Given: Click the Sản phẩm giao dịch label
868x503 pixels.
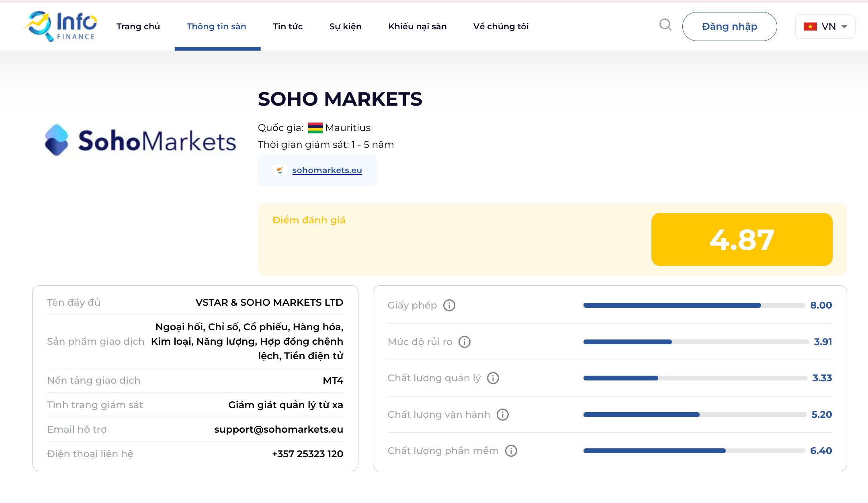Looking at the screenshot, I should (x=96, y=341).
